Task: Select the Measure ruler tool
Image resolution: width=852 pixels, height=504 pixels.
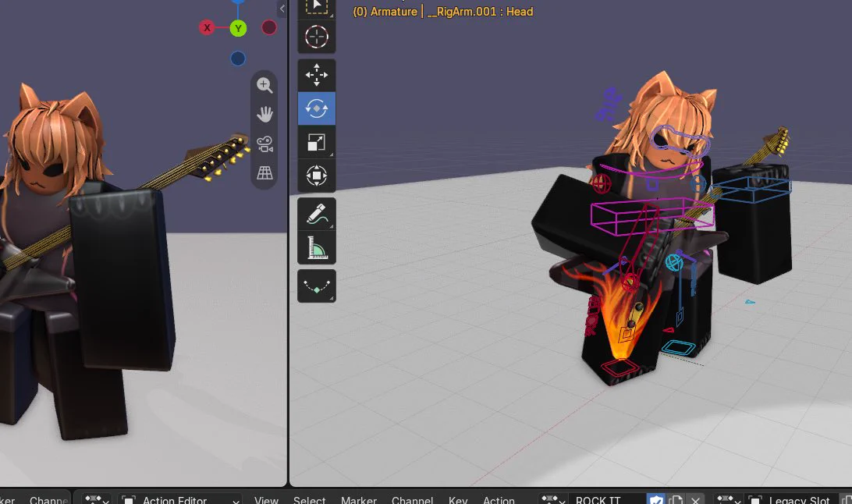Action: pos(317,247)
